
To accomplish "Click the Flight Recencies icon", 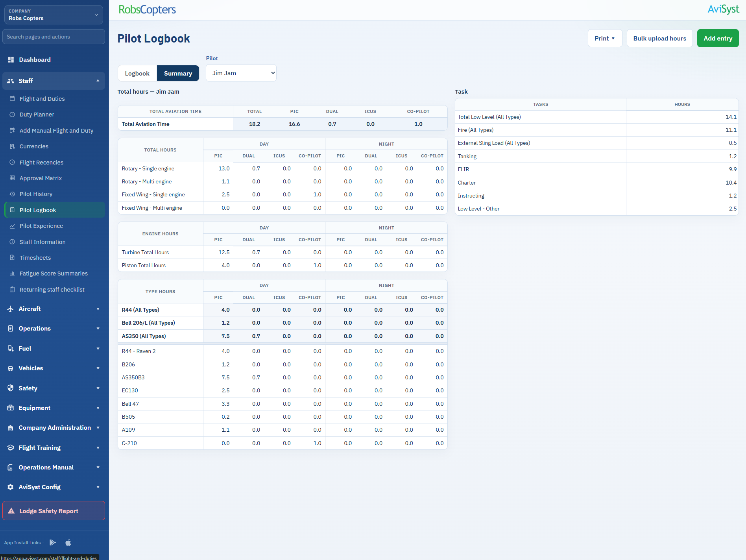I will click(x=12, y=162).
